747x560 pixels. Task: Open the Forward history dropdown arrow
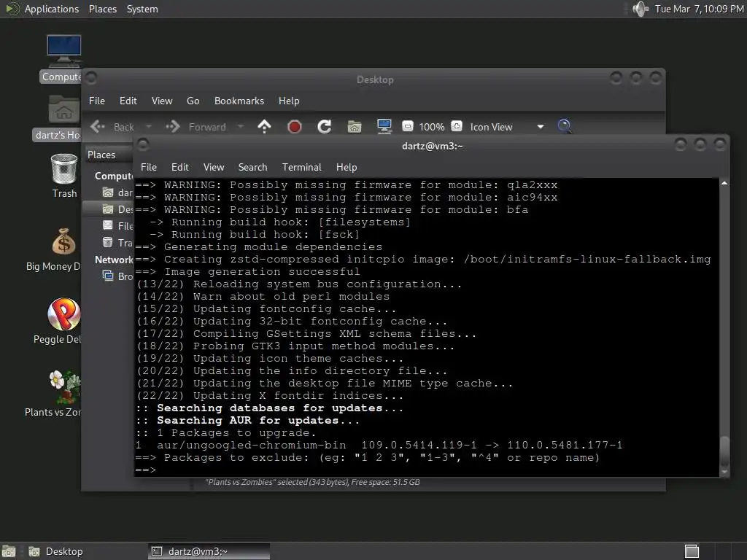(241, 127)
